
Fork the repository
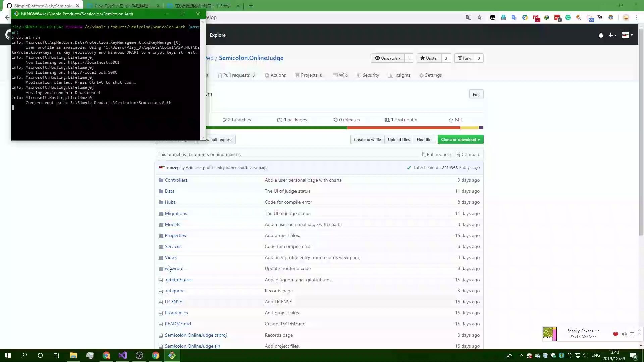click(x=464, y=58)
